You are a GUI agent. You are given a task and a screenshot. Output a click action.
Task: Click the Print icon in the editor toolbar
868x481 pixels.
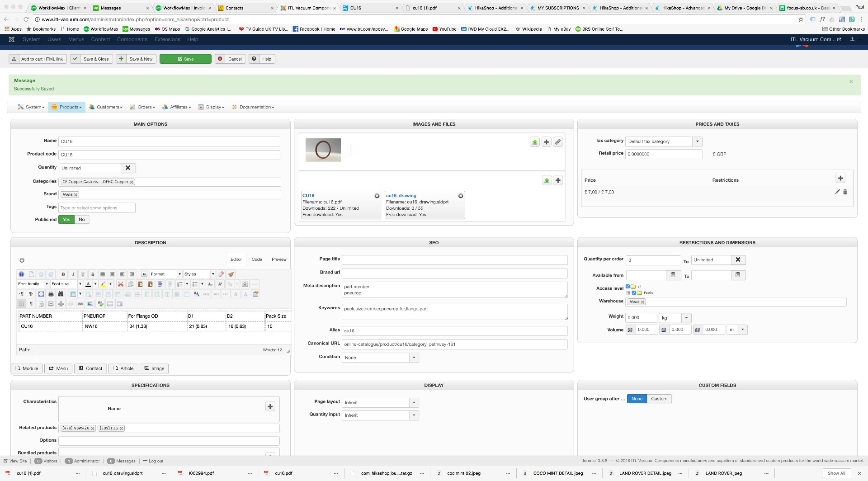(x=51, y=294)
